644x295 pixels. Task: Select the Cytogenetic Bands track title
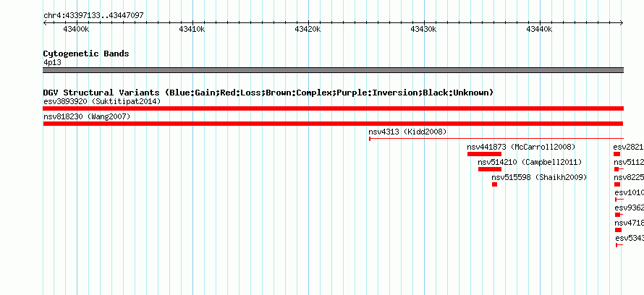pos(86,54)
